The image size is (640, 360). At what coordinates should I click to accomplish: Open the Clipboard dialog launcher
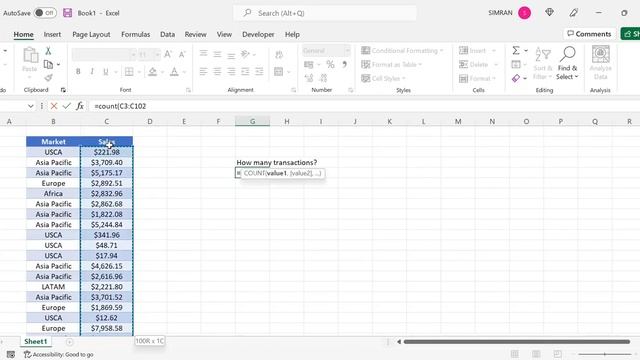click(63, 90)
